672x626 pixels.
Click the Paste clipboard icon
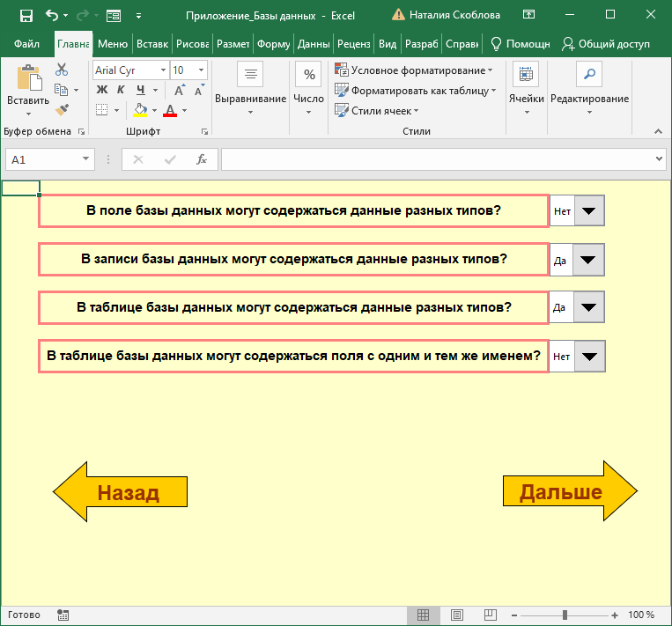28,80
